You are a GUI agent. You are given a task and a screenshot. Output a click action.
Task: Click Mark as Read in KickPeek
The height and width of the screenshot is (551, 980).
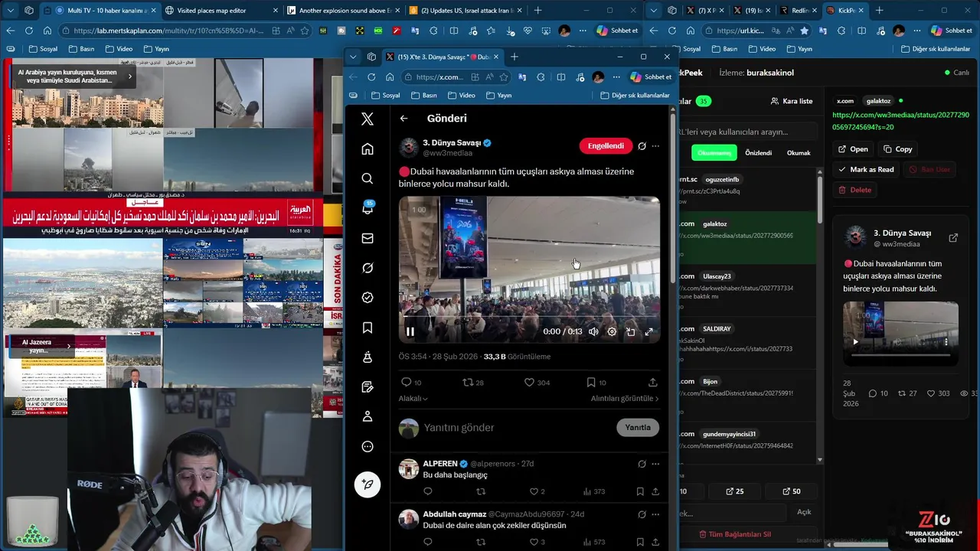(x=866, y=169)
